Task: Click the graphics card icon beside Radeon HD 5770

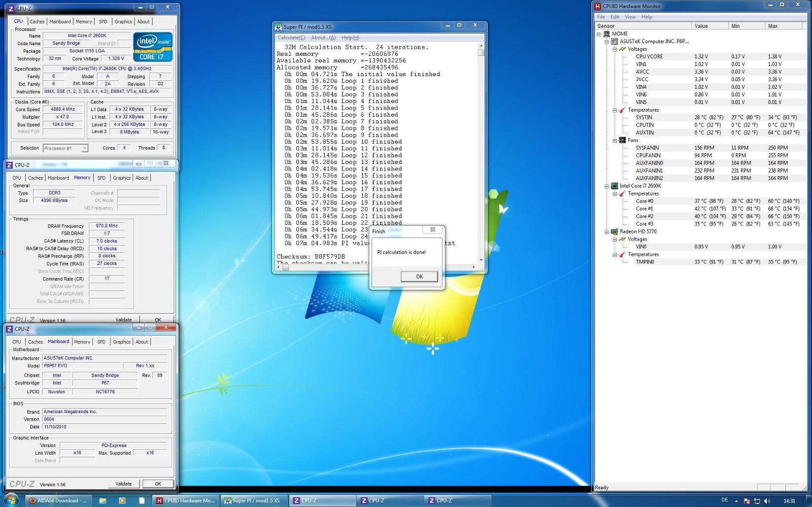Action: [615, 231]
